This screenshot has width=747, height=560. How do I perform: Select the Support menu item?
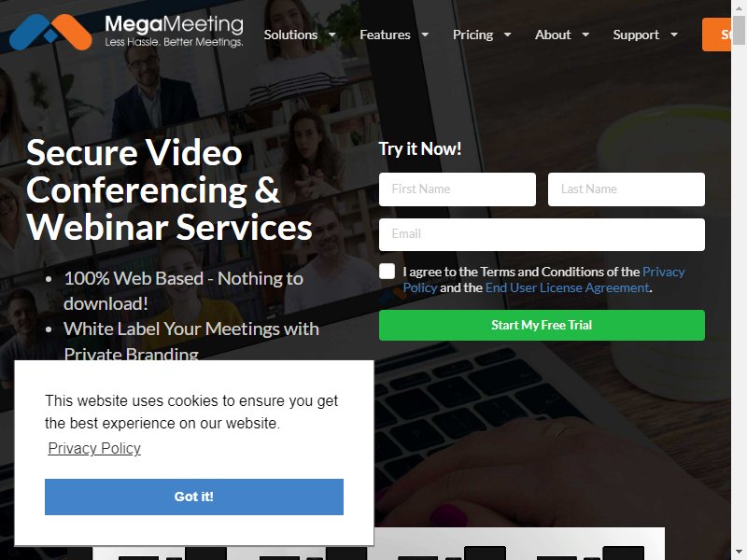coord(636,35)
